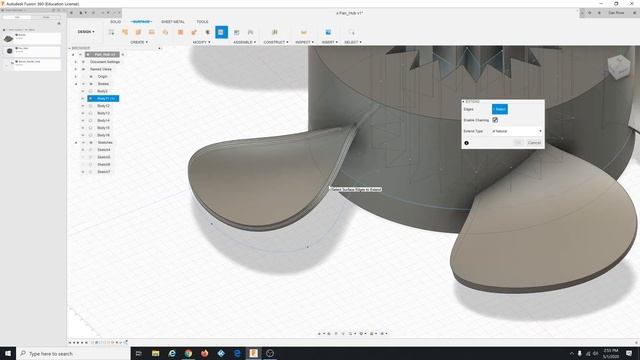Click the first thumbnail in the data panel
Viewport: 640px width, 360px height.
pos(9,39)
